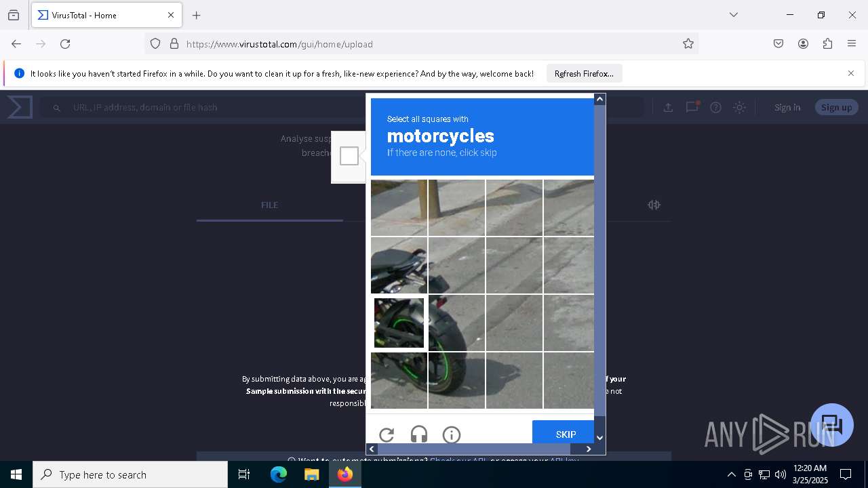The width and height of the screenshot is (868, 488).
Task: Click the captcha scrollbar down arrow
Action: (x=599, y=438)
